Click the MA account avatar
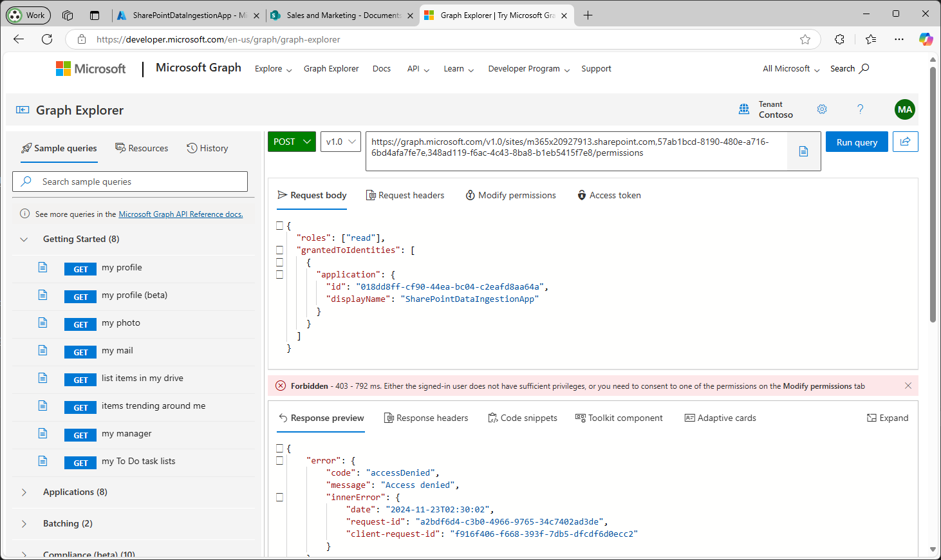This screenshot has height=560, width=941. point(905,109)
